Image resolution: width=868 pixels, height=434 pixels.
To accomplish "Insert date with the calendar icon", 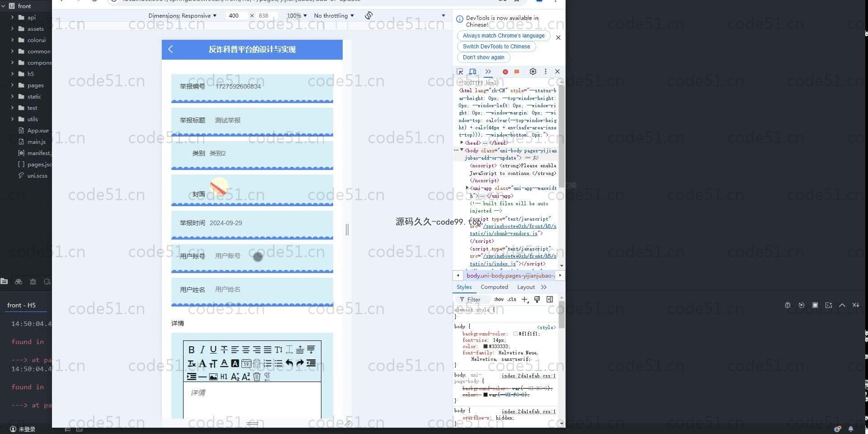I will 246,363.
